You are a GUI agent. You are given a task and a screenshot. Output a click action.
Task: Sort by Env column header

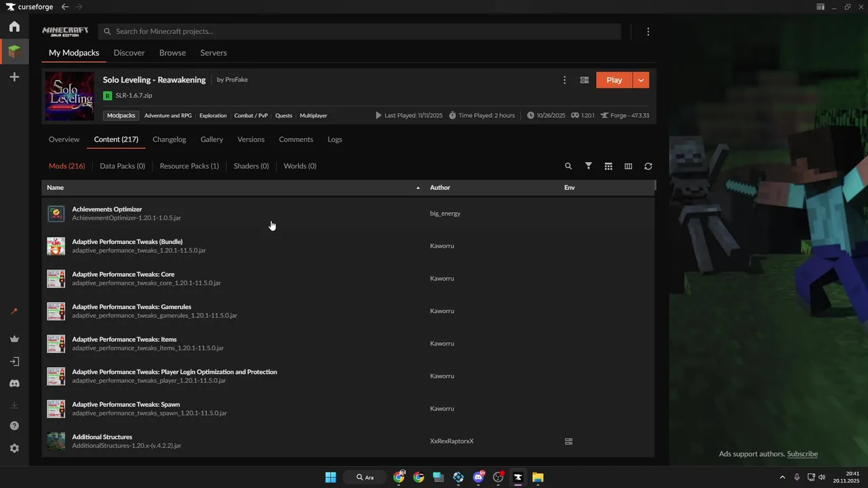pyautogui.click(x=570, y=188)
